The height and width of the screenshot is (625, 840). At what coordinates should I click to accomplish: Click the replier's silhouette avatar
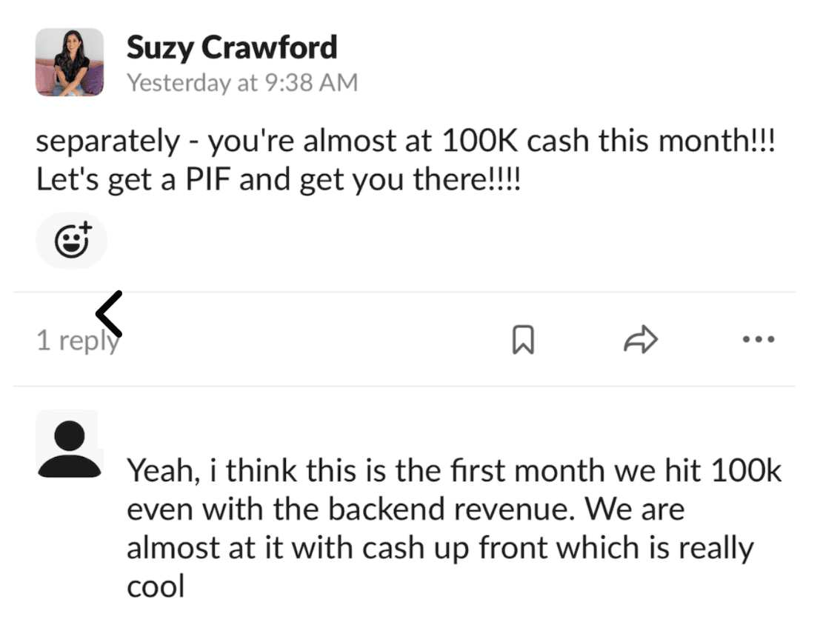pyautogui.click(x=69, y=448)
